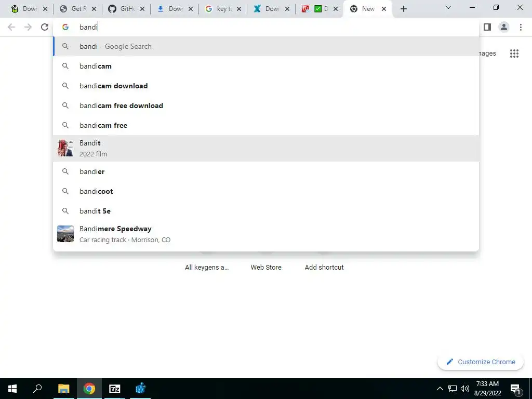Open the notification center icon

point(515,389)
